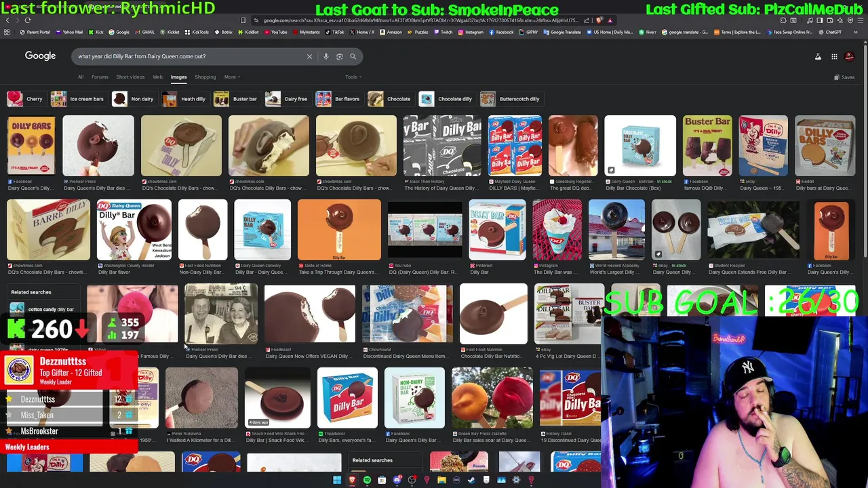
Task: Open the blue Dilly Bar box Tripadvisor thumbnail
Action: click(347, 398)
